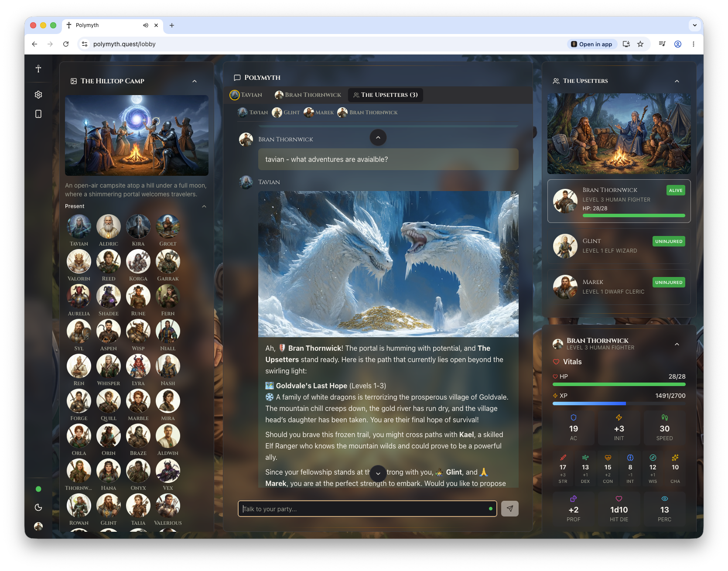Click the Polymyth browser tab
728x571 pixels.
point(113,25)
